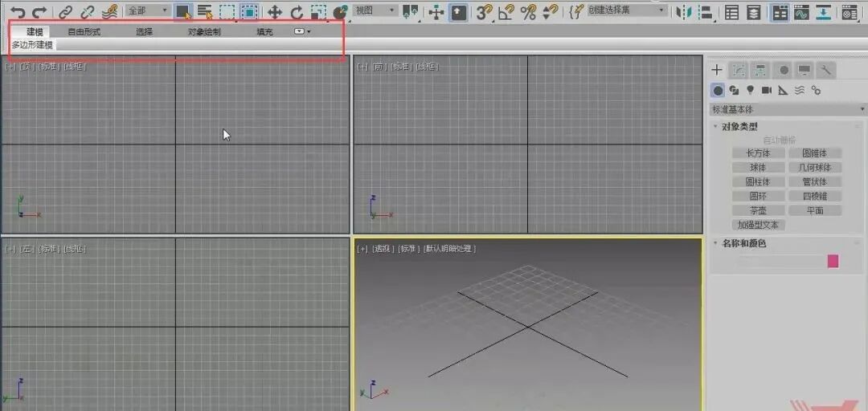The width and height of the screenshot is (868, 411).
Task: Click the 球体 button
Action: coord(758,167)
